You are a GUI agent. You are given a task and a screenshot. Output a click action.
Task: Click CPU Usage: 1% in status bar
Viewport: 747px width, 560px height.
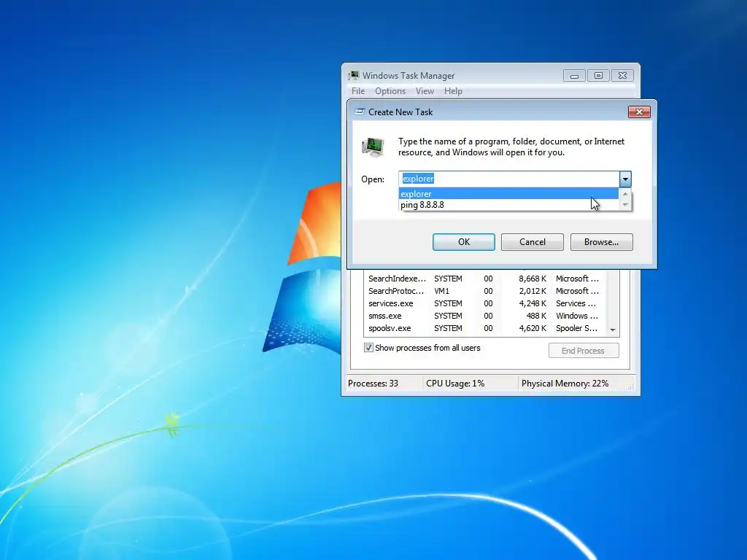455,384
